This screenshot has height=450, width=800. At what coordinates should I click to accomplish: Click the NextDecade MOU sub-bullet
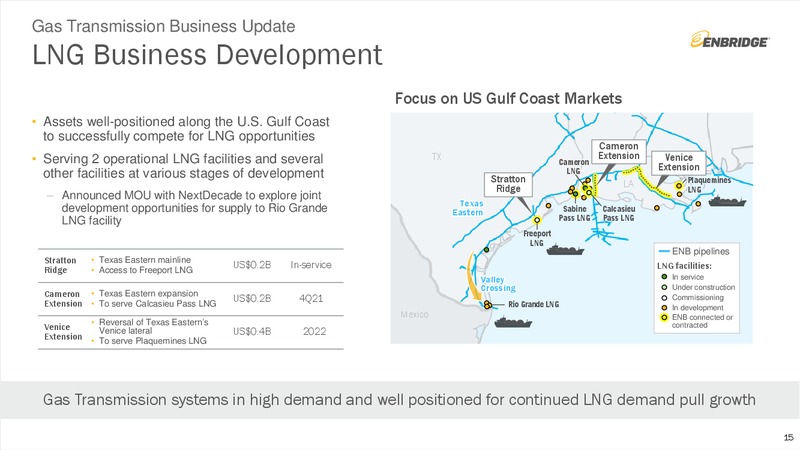[194, 208]
